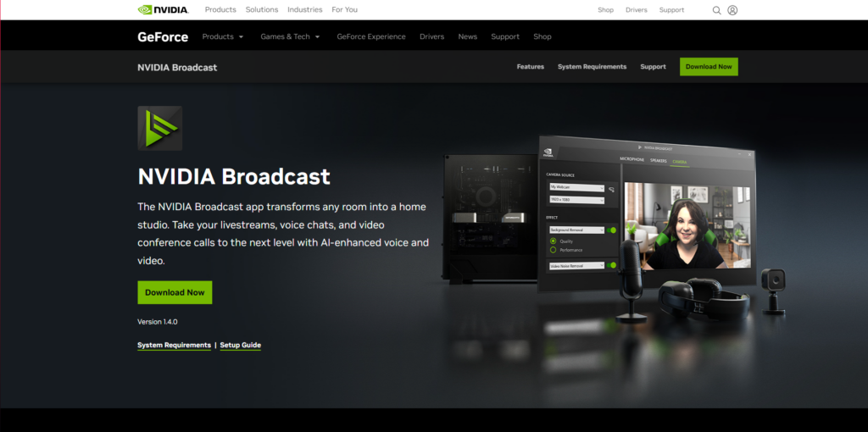The height and width of the screenshot is (432, 868).
Task: Expand the GeForce Products dropdown
Action: pos(223,36)
